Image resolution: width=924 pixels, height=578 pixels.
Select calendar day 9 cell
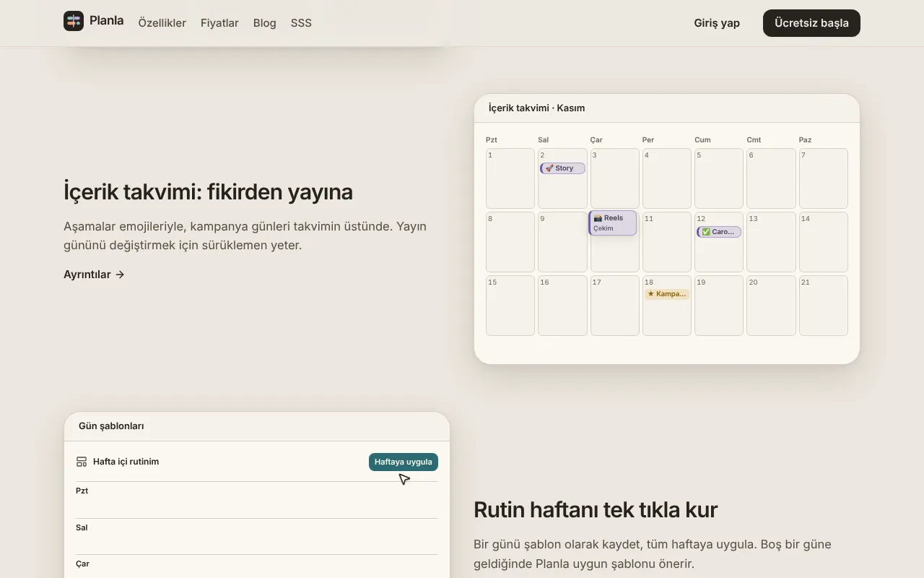(562, 242)
